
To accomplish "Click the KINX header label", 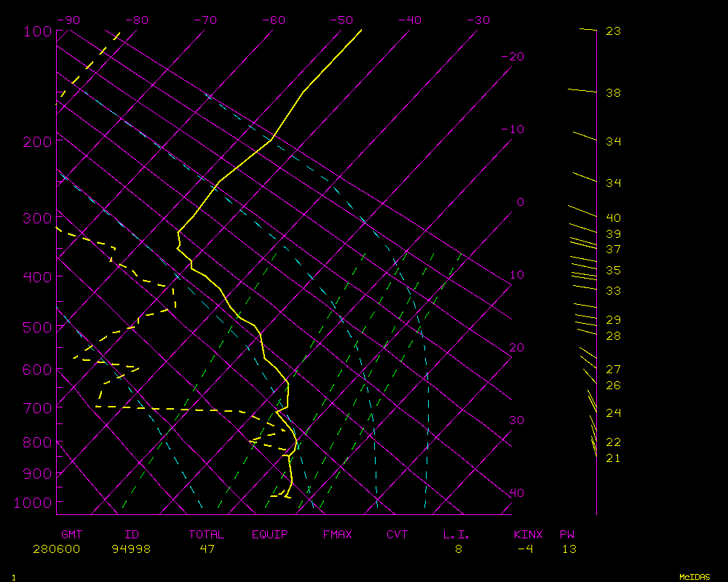I will (x=529, y=535).
